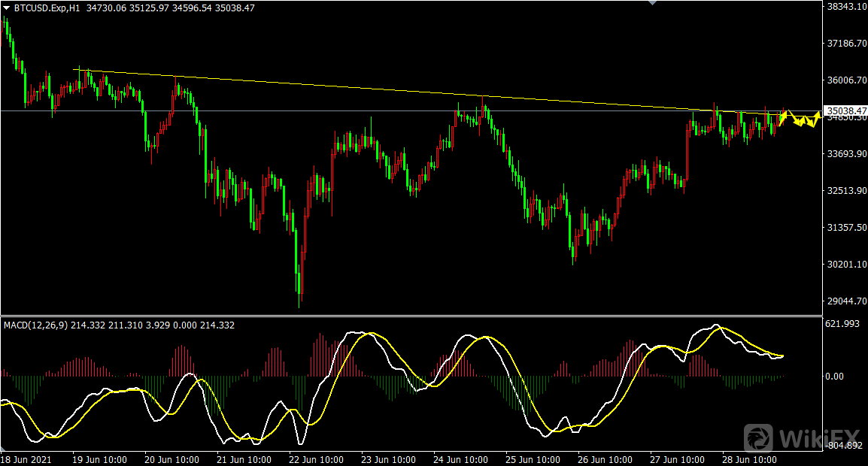Click the MACD(12,26,9) indicator label
868x466 pixels.
[x=35, y=325]
